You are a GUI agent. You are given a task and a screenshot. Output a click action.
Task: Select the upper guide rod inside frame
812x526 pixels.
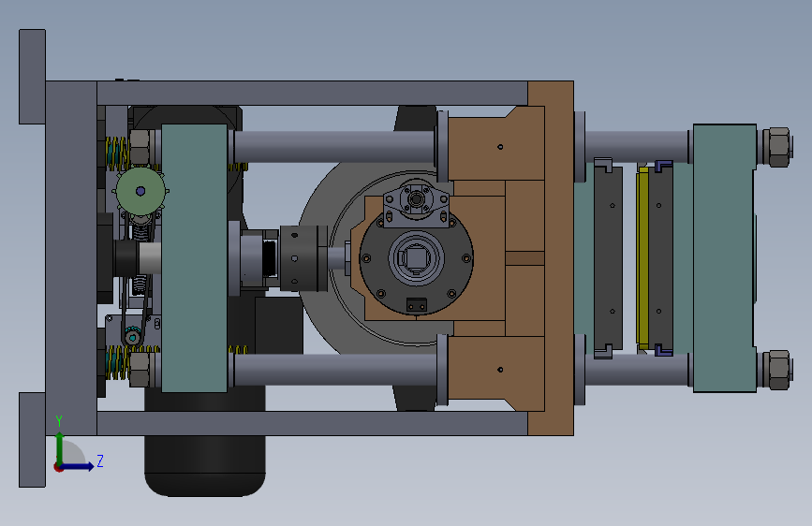click(334, 147)
